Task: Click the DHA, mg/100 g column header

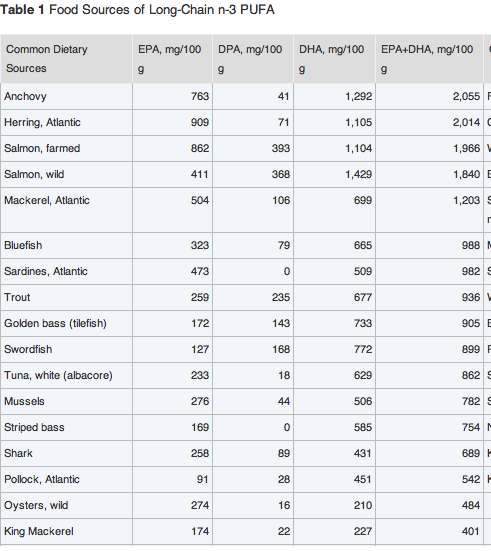Action: [335, 59]
